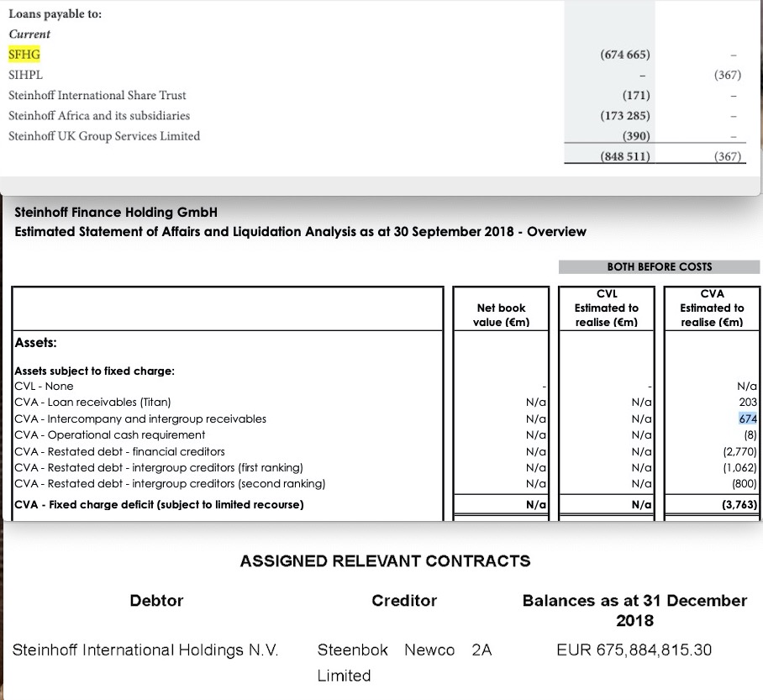The height and width of the screenshot is (700, 763).
Task: Select the CVL Estimated to realise header
Action: coord(607,308)
